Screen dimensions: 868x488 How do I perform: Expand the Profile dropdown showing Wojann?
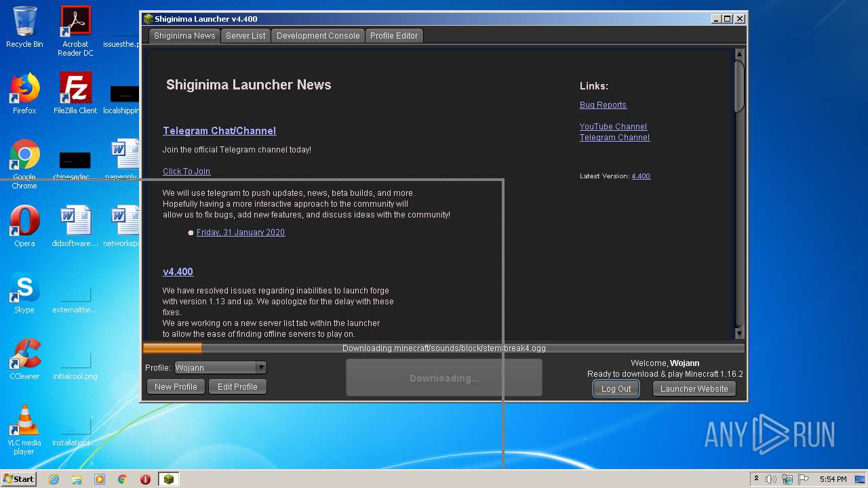pyautogui.click(x=220, y=367)
